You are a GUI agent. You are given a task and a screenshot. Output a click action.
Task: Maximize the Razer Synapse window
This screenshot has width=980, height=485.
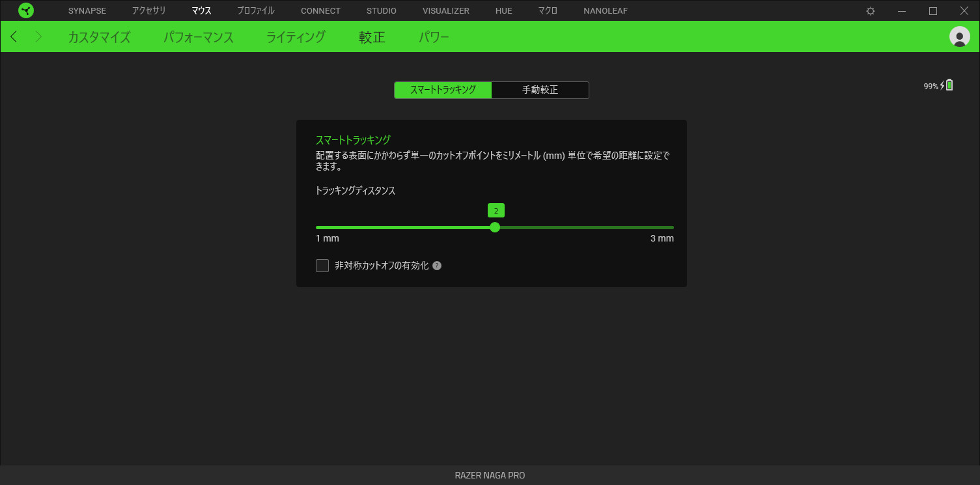click(933, 11)
